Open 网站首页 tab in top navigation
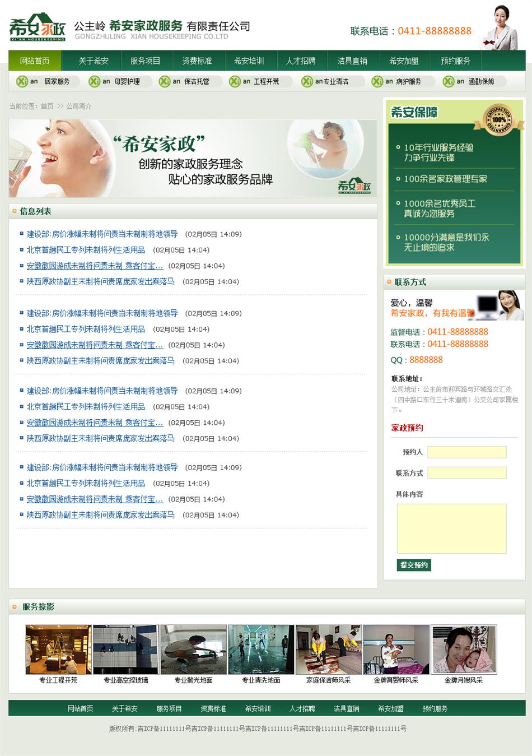 coord(35,61)
